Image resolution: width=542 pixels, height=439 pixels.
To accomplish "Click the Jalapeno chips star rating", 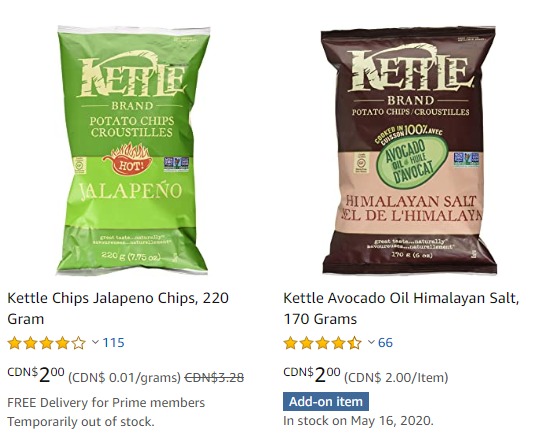I will [x=46, y=343].
